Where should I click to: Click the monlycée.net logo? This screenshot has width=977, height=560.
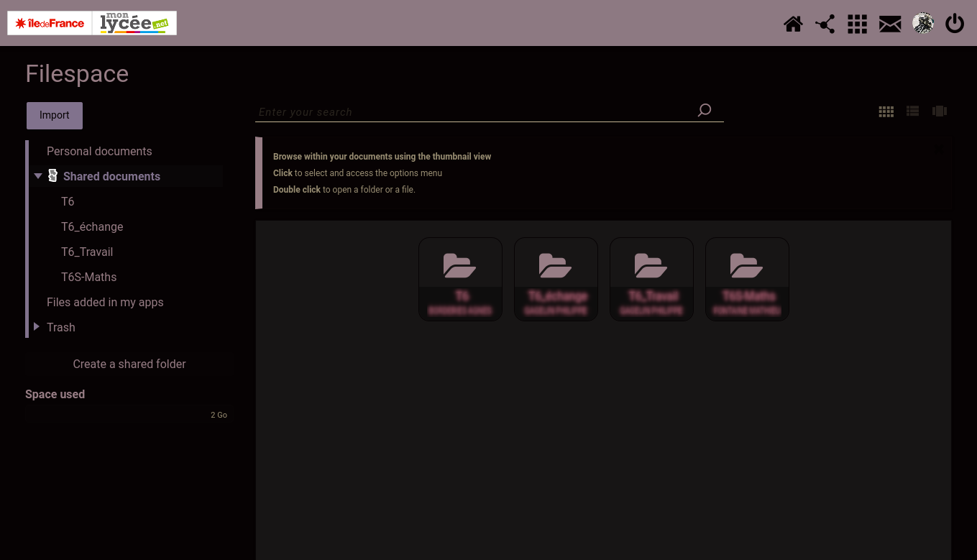click(134, 23)
